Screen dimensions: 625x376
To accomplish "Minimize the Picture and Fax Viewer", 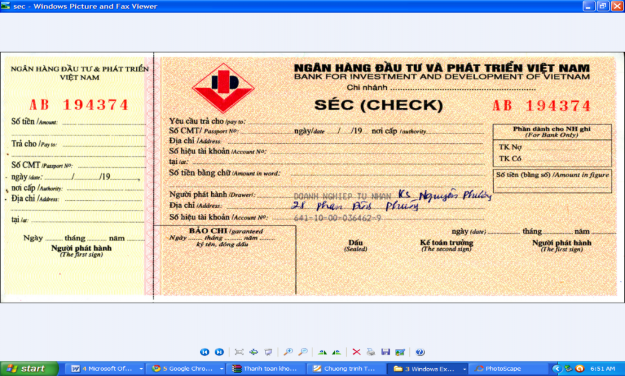I will click(589, 6).
